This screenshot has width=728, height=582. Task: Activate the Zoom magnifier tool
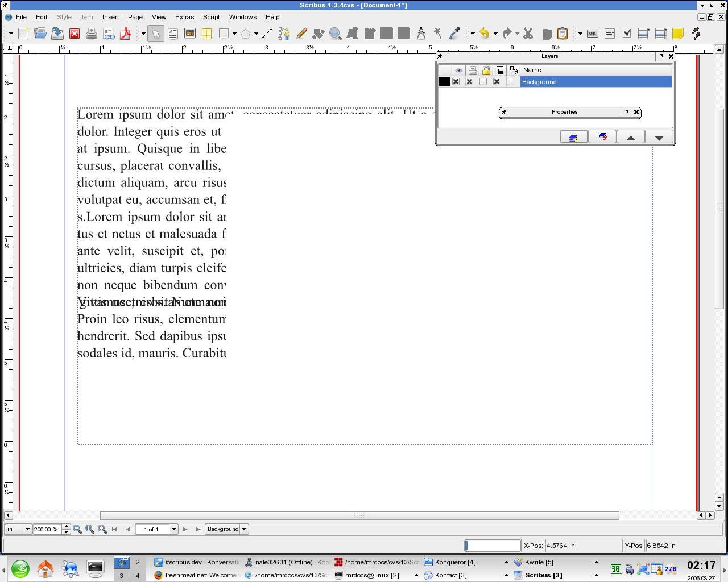tap(336, 34)
